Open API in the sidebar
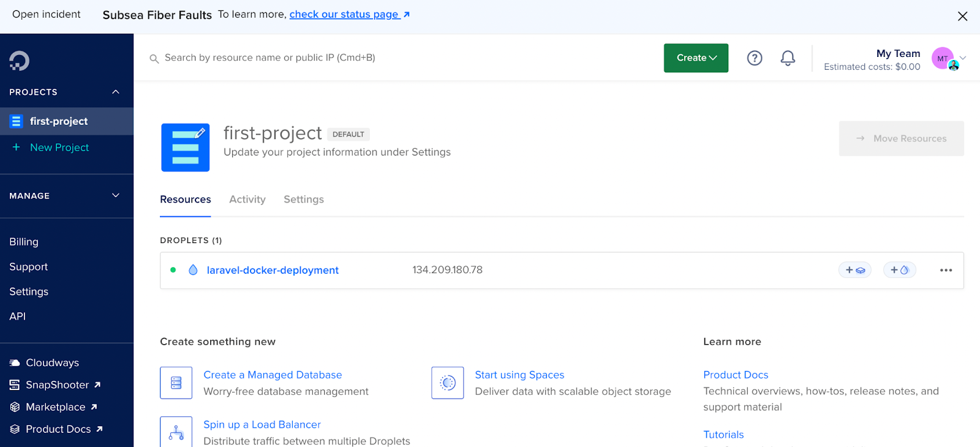Viewport: 980px width, 447px height. pos(18,317)
